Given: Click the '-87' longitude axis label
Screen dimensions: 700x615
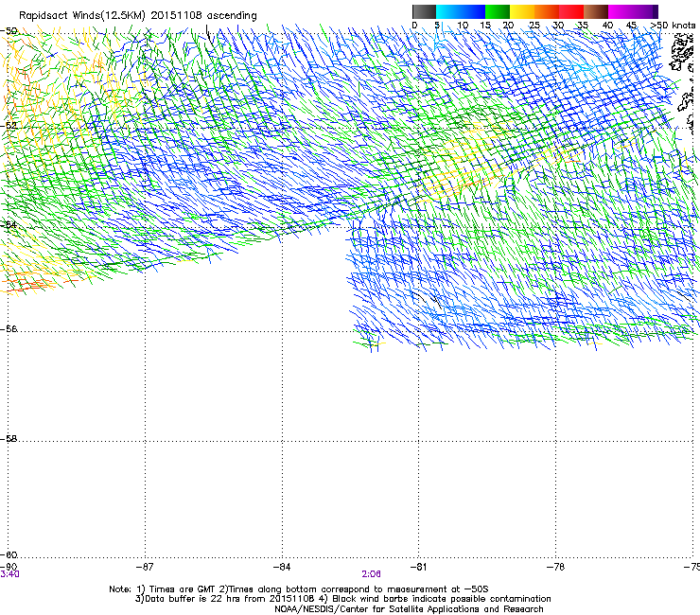Looking at the screenshot, I should (145, 567).
